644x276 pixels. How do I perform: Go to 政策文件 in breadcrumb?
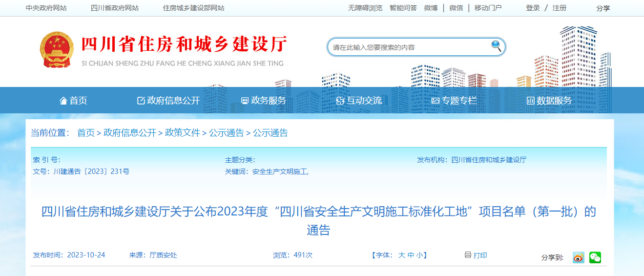click(183, 133)
